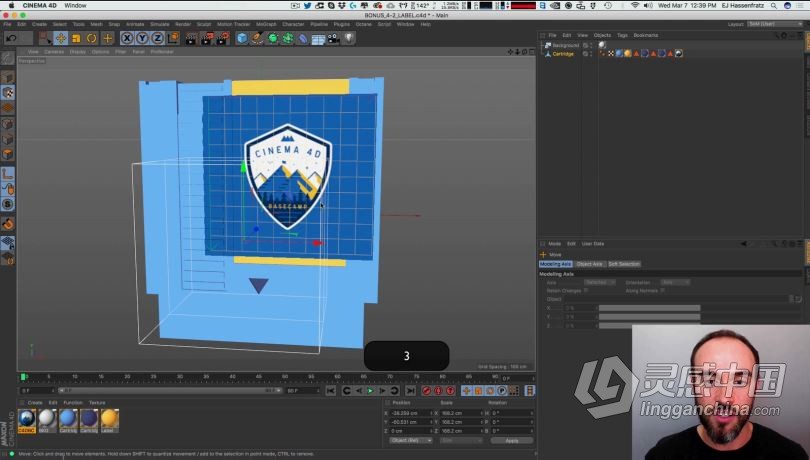The width and height of the screenshot is (810, 460).
Task: Switch to Soft Selection tab
Action: tap(624, 264)
